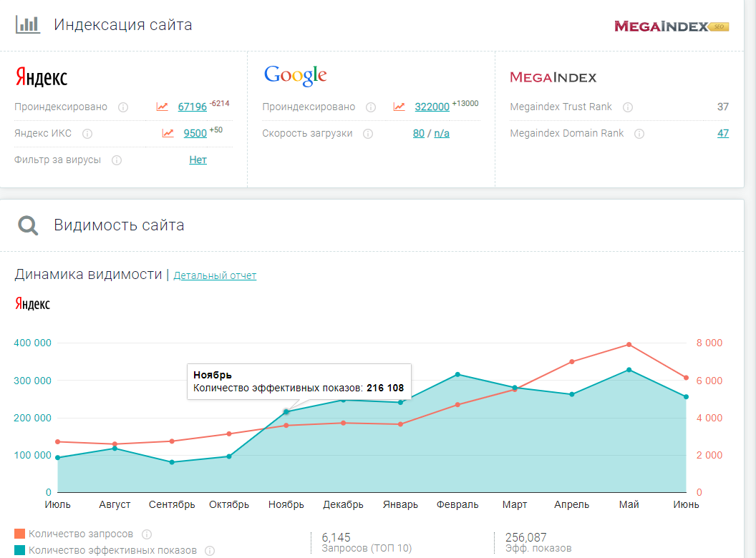The height and width of the screenshot is (558, 756).
Task: Click info icon next to Количество запросов legend
Action: 147,534
